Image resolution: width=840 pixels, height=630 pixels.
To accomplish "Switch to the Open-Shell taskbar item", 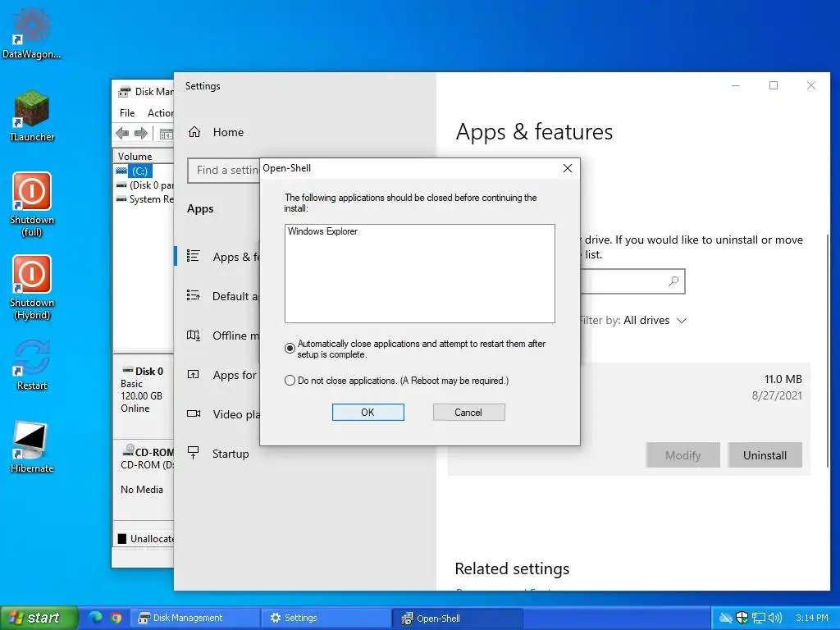I will [458, 618].
